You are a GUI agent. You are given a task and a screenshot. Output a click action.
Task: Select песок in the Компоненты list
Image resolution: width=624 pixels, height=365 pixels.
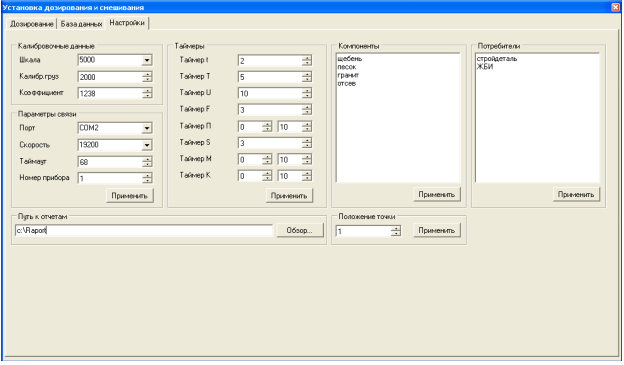pos(347,67)
